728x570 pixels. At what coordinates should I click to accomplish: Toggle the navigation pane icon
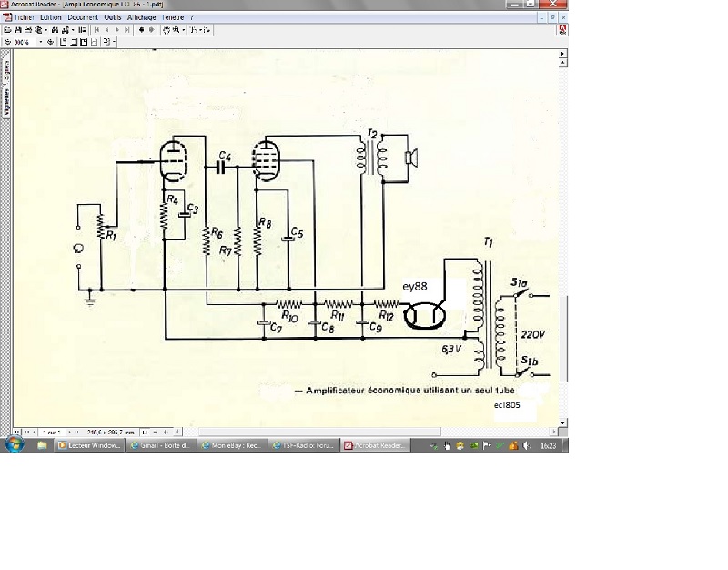point(82,30)
